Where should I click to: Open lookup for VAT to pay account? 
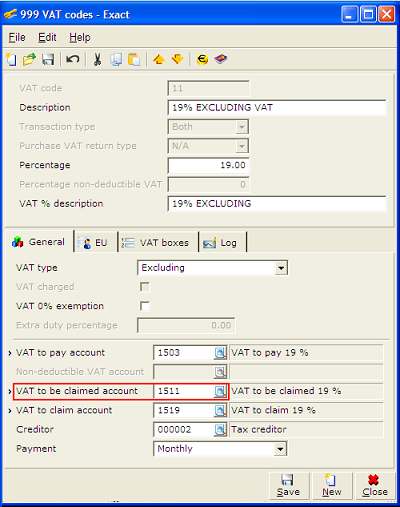(x=220, y=353)
